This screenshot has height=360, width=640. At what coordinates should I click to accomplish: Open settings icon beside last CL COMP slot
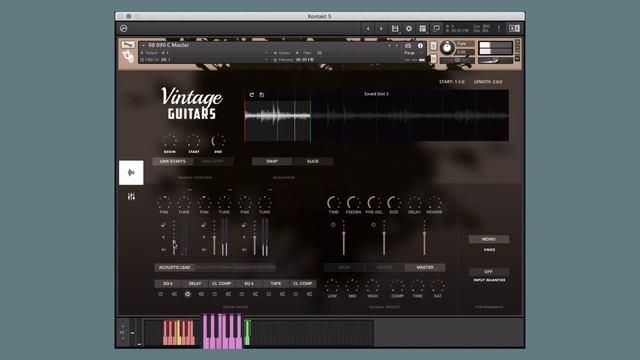(x=309, y=294)
